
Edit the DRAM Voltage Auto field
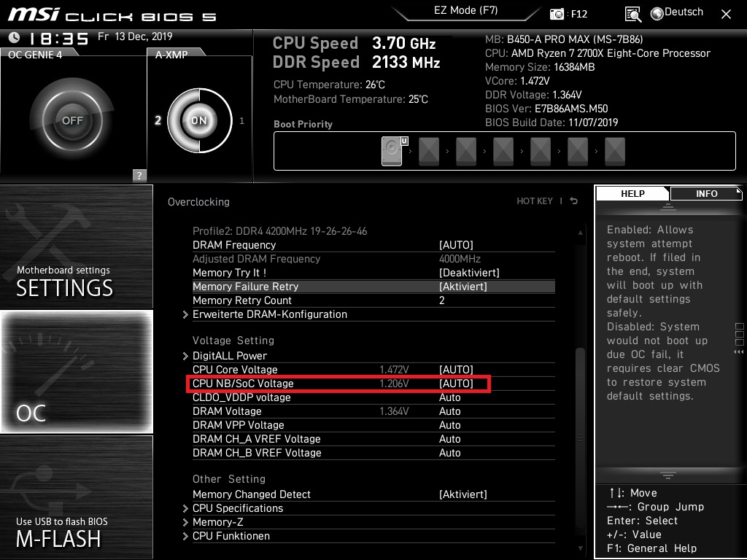click(449, 411)
